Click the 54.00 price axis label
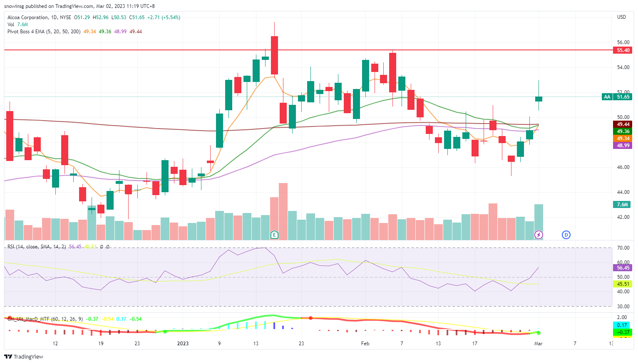 pos(623,67)
